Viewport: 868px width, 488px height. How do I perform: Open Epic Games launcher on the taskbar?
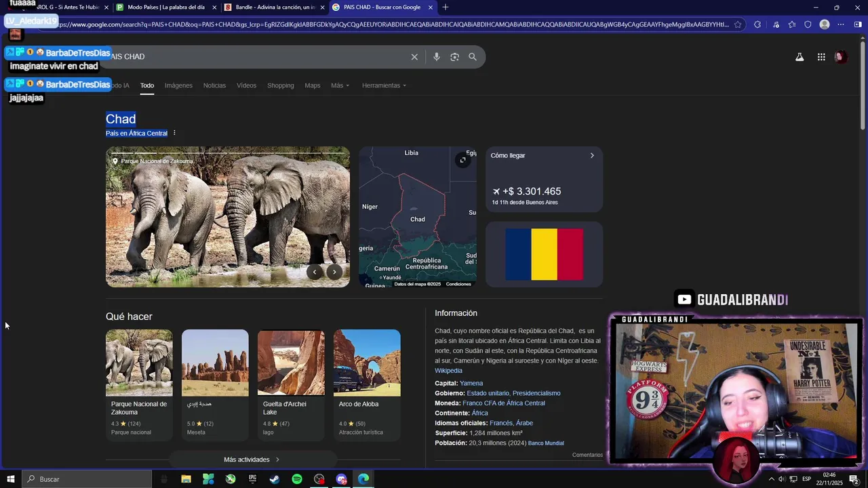[252, 479]
